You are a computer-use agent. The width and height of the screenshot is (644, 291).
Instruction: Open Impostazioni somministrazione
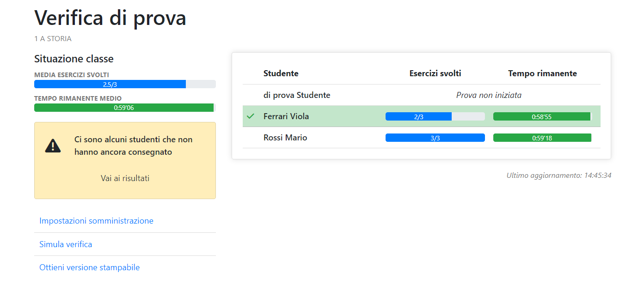click(96, 221)
